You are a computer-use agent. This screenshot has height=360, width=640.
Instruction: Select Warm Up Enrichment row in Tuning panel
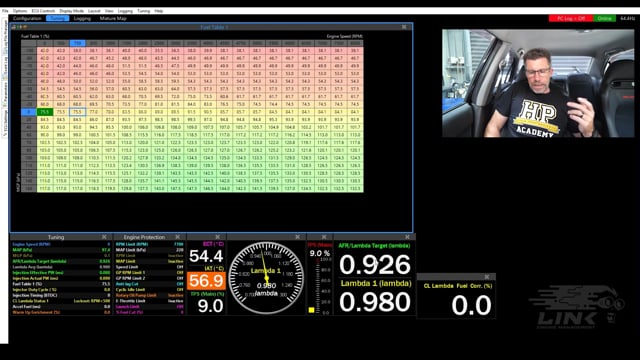61,312
